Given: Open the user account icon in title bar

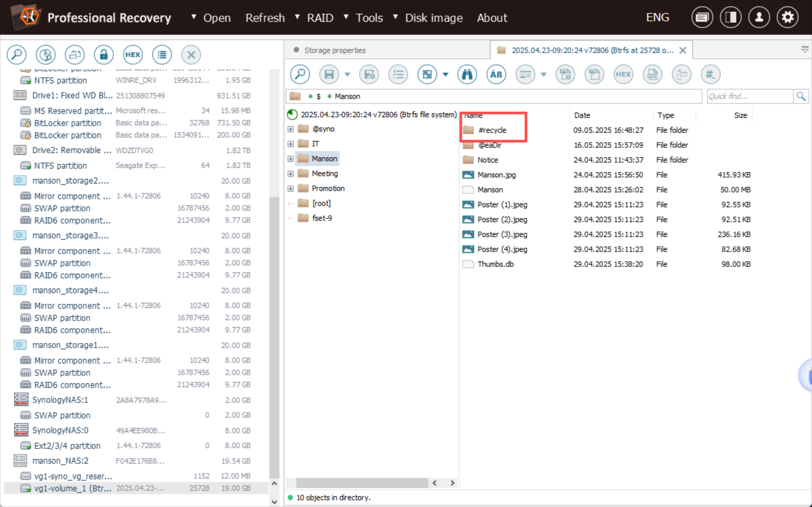Looking at the screenshot, I should pyautogui.click(x=759, y=17).
